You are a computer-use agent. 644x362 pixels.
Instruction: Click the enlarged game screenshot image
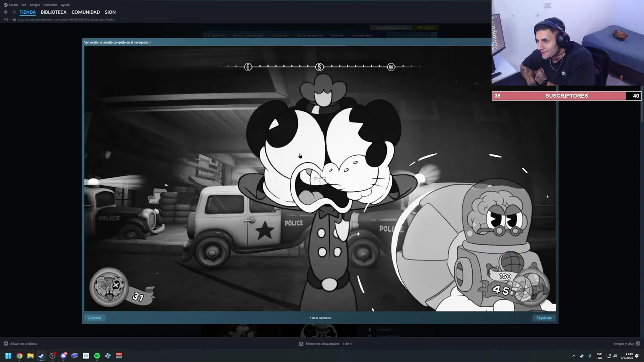tap(320, 179)
